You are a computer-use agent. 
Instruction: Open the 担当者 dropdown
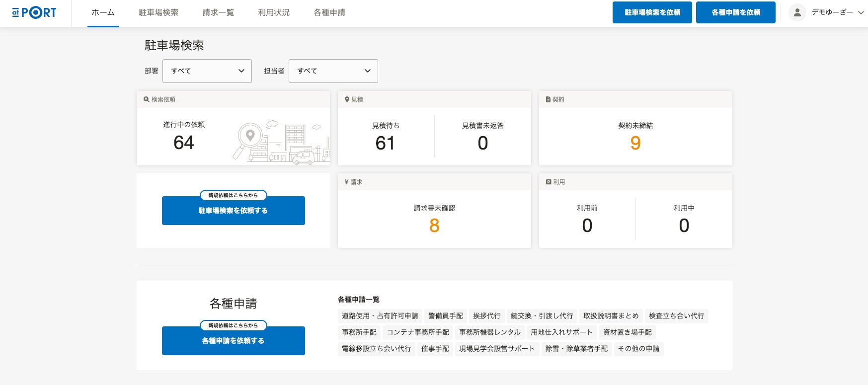coord(333,71)
